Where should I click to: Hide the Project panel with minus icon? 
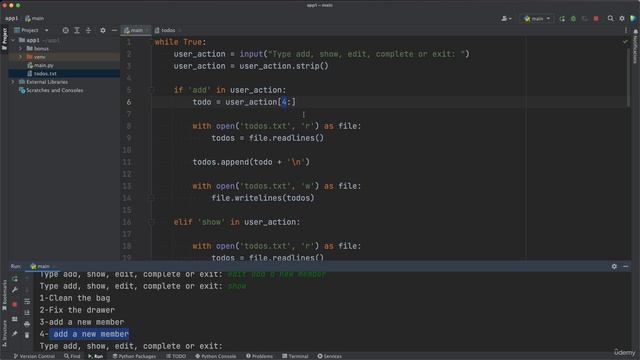[x=114, y=30]
